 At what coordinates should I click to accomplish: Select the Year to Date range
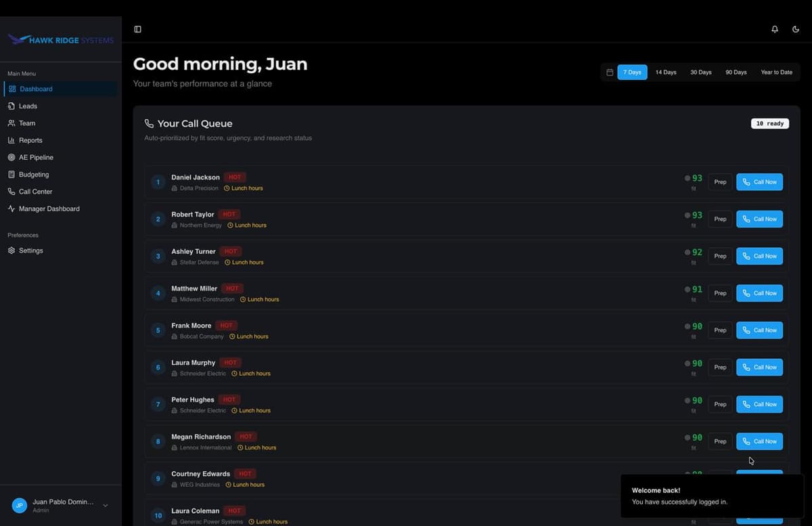[x=776, y=72]
